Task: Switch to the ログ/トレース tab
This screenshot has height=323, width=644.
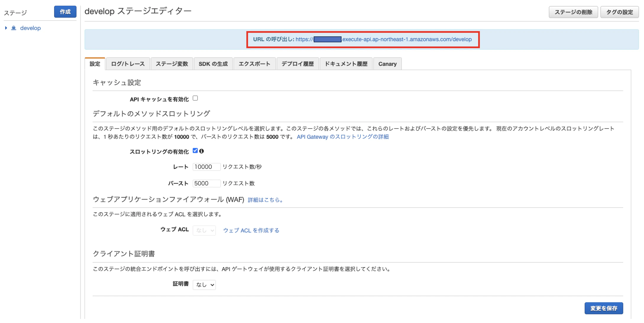Action: tap(128, 64)
